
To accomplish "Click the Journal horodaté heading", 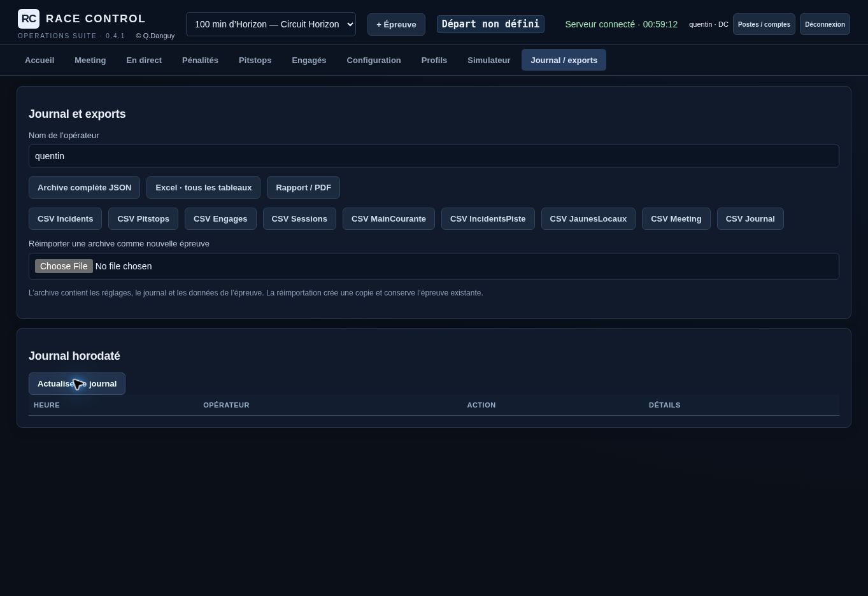I will pyautogui.click(x=75, y=356).
